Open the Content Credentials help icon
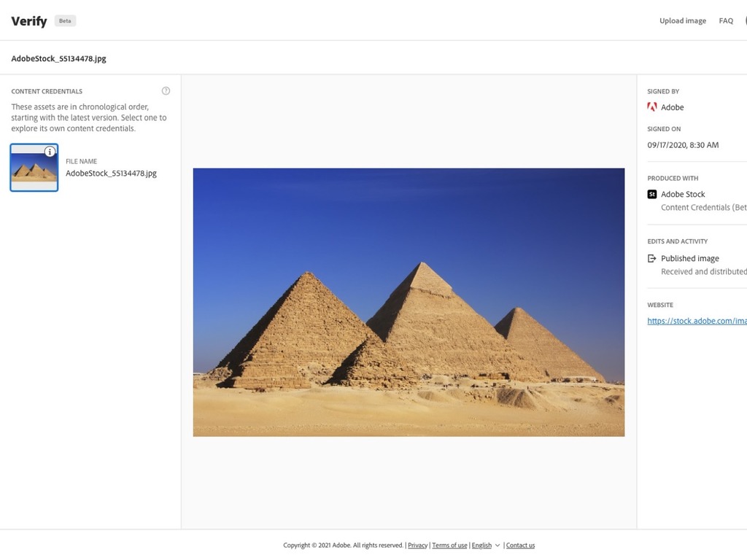Screen dimensions: 747x560 coord(166,91)
